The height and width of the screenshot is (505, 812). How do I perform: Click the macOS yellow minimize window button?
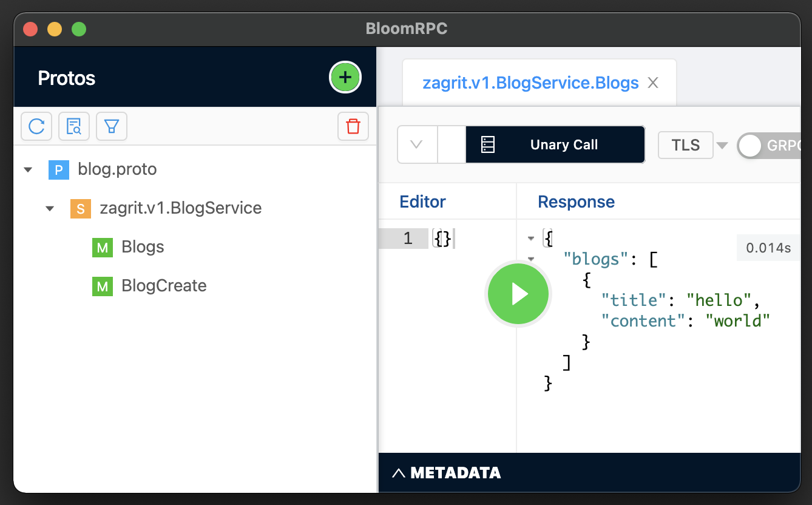(55, 29)
